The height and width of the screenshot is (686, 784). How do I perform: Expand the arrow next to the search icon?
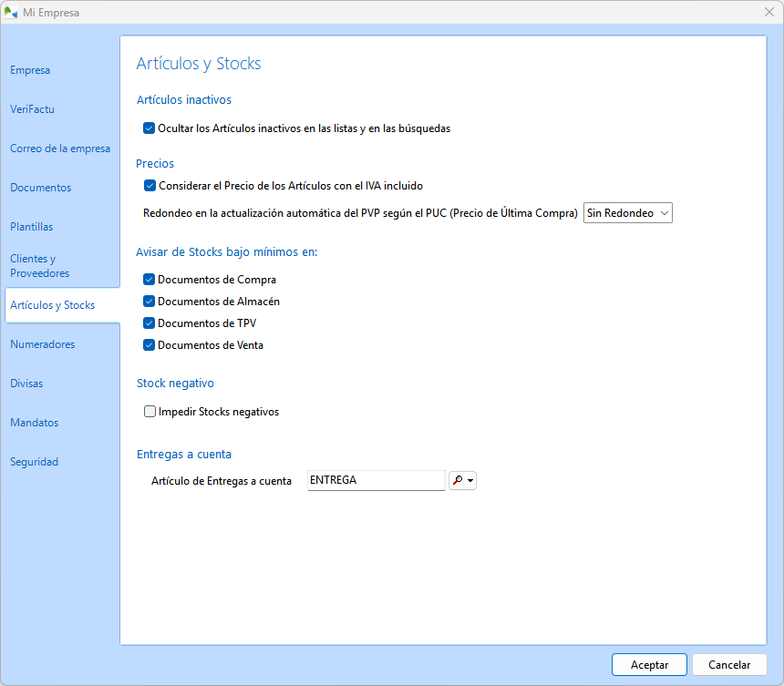pos(470,481)
